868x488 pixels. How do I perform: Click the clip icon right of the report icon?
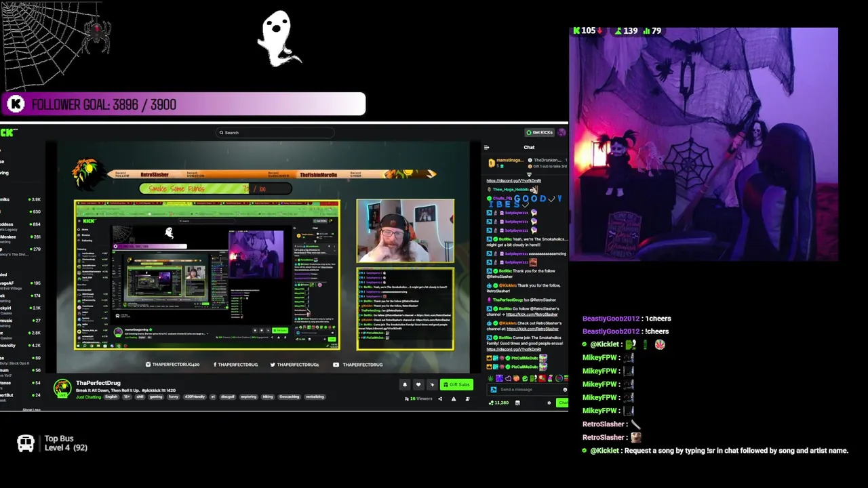(x=467, y=399)
